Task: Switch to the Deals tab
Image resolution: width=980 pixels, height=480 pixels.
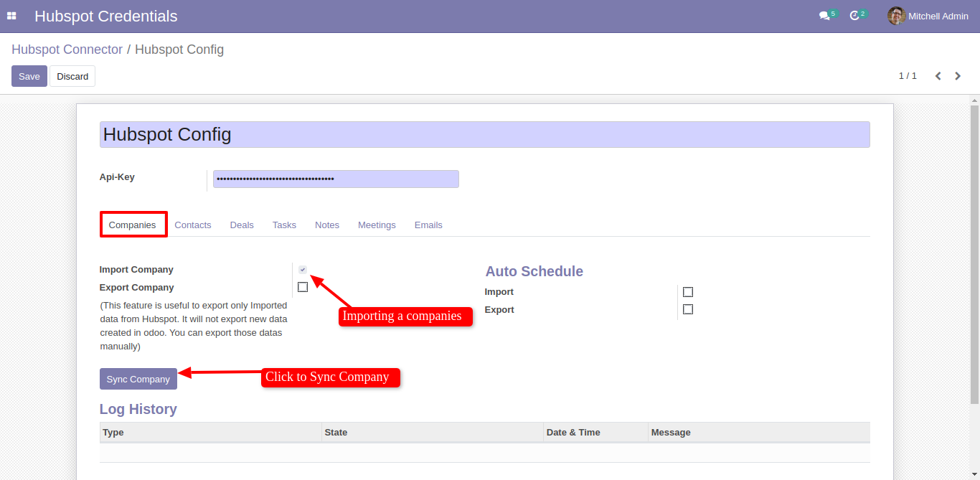Action: [242, 225]
